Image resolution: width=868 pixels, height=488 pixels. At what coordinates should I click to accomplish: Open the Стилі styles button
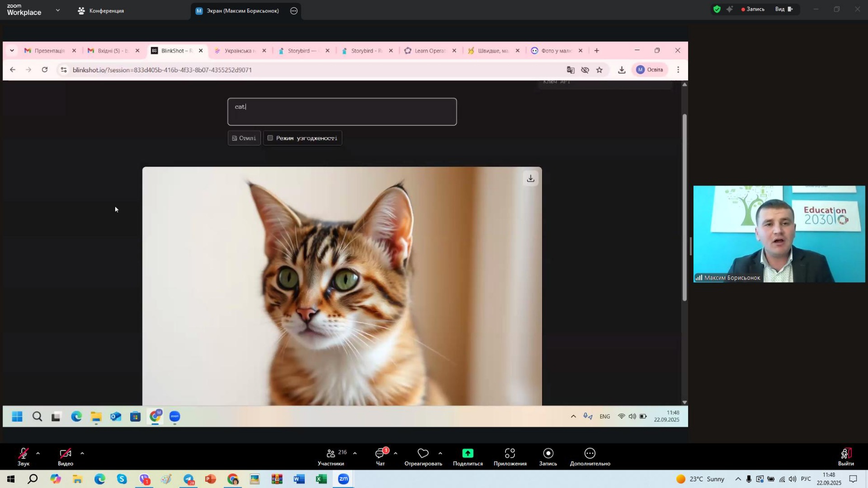coord(244,138)
